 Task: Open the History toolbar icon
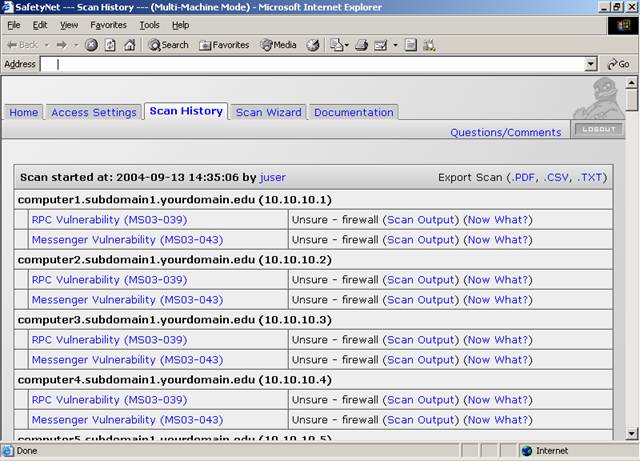coord(313,45)
